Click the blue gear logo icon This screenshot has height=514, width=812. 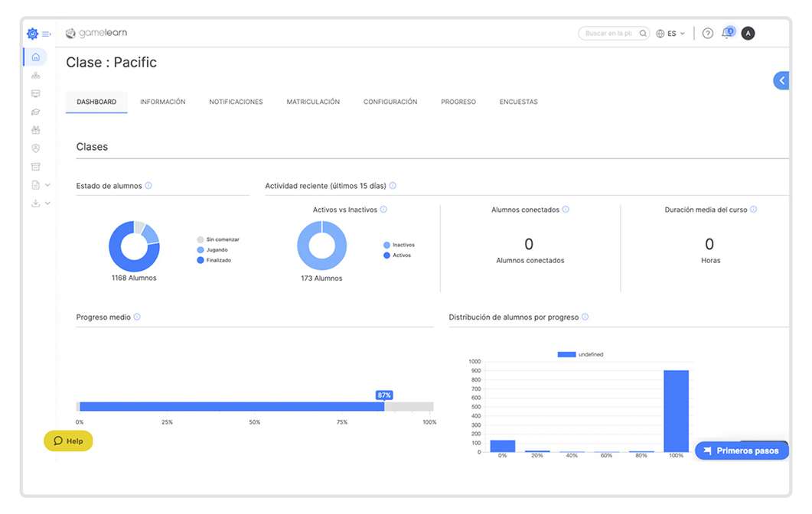click(32, 34)
